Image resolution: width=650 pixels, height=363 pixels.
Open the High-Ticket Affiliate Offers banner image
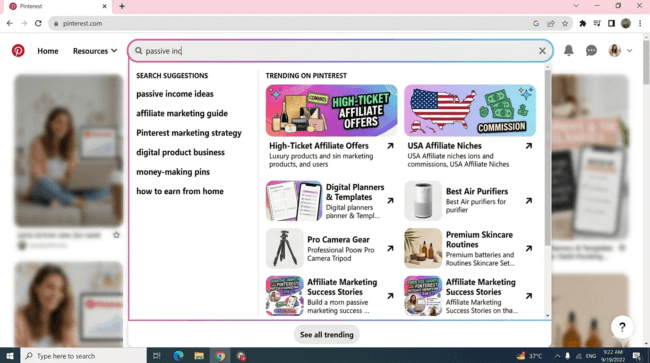pos(331,111)
